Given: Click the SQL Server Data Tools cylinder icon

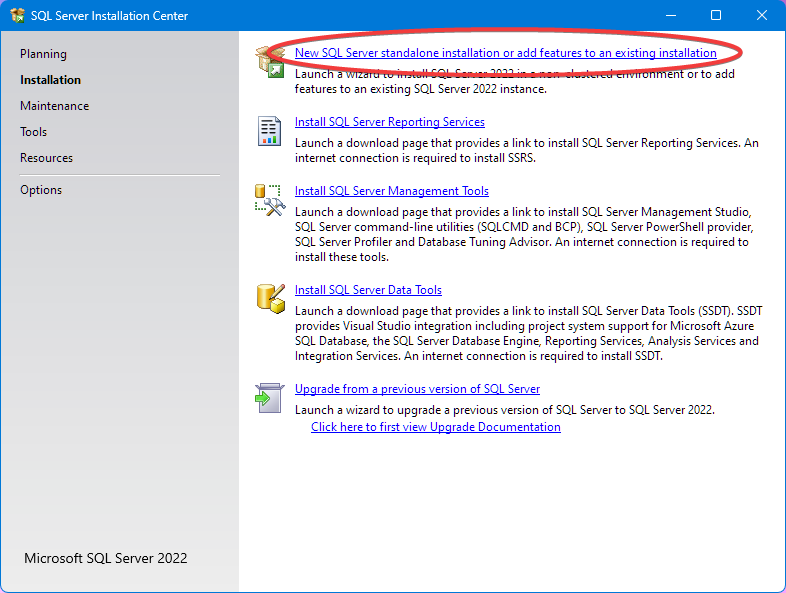Looking at the screenshot, I should 271,299.
